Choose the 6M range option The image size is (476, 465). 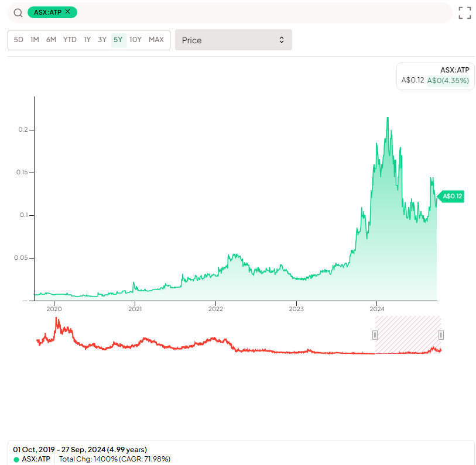(x=51, y=40)
